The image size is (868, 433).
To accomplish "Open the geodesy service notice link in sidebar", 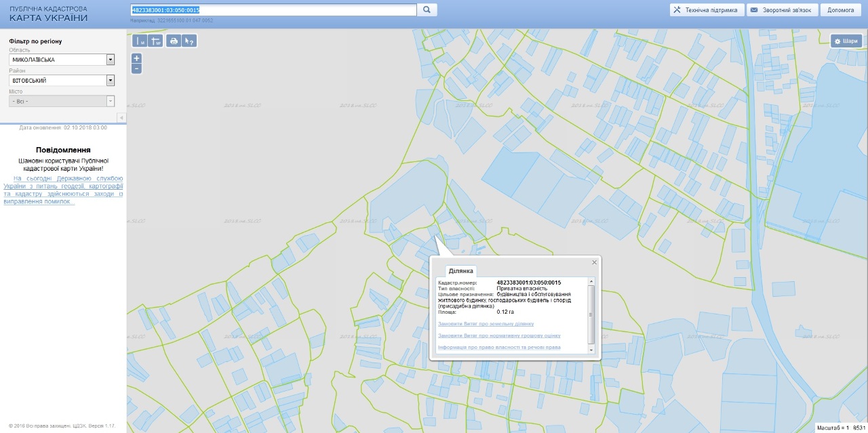I will (x=63, y=190).
